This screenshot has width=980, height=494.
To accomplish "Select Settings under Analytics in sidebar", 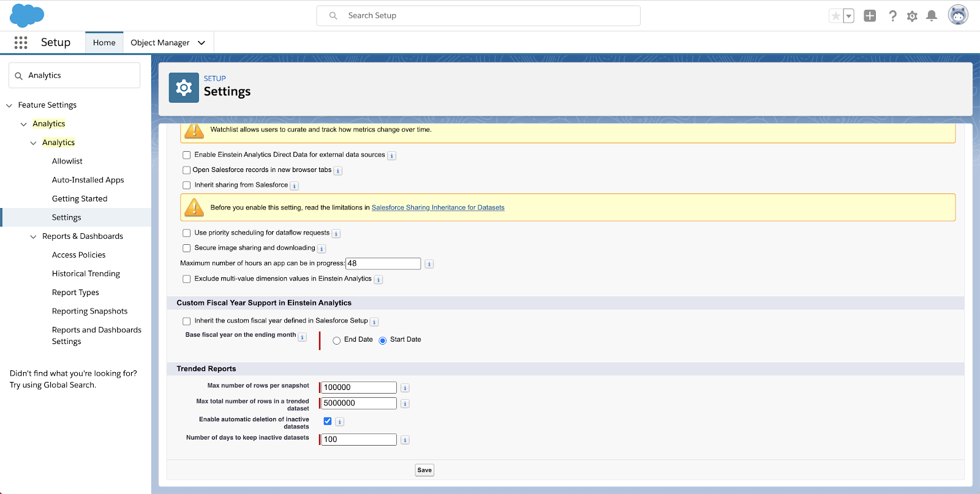I will tap(67, 217).
